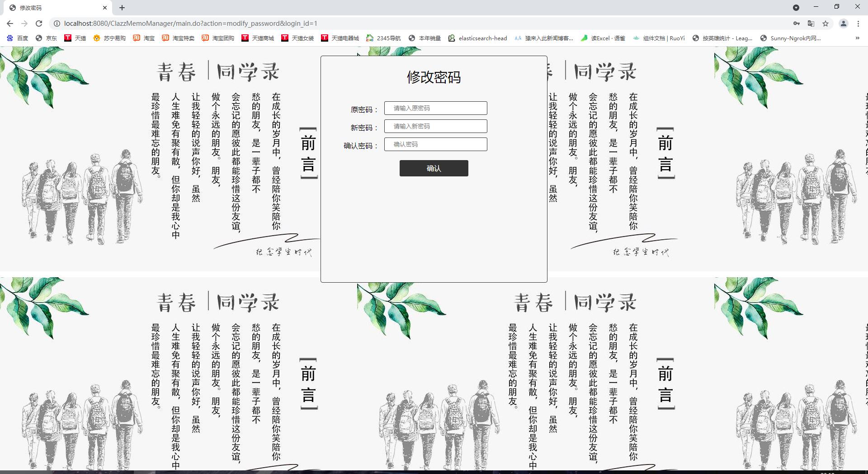
Task: Open the 百度 bookmark
Action: click(x=21, y=38)
